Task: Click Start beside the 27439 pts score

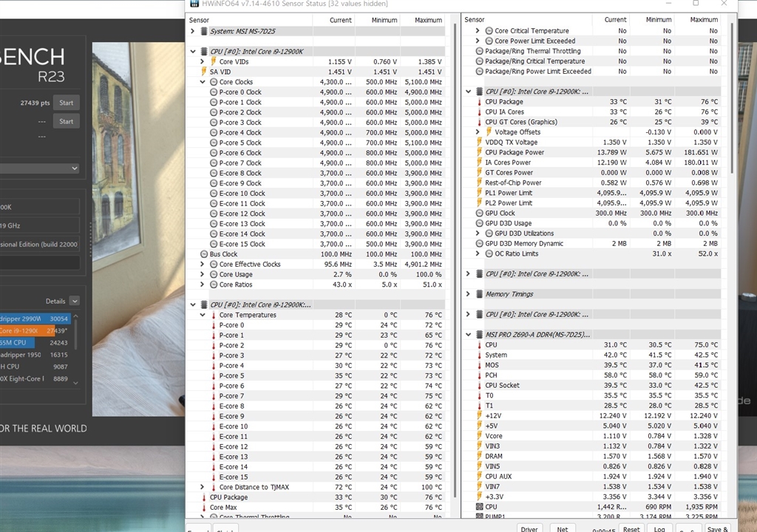Action: (x=66, y=103)
